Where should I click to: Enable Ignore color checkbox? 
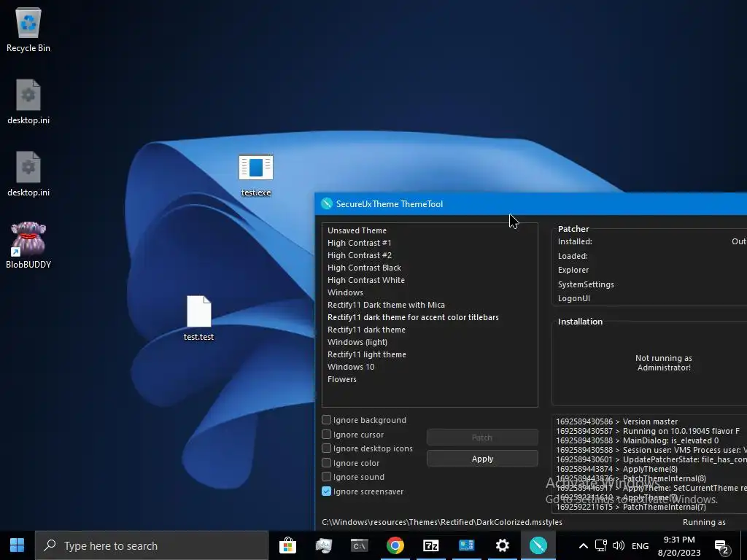[326, 462]
